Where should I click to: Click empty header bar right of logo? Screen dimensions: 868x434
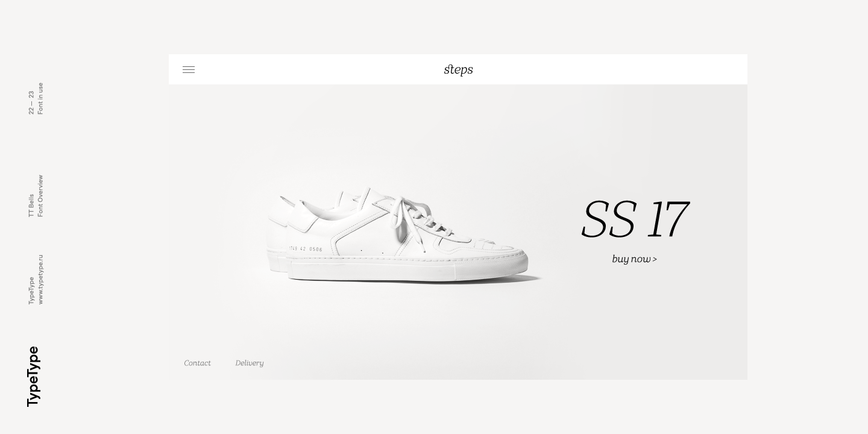[x=609, y=69]
